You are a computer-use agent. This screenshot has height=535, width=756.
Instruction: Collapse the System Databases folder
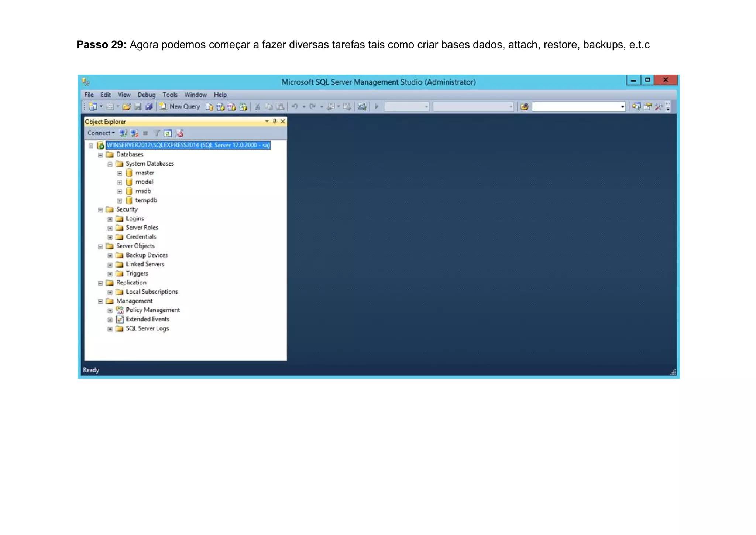[110, 164]
